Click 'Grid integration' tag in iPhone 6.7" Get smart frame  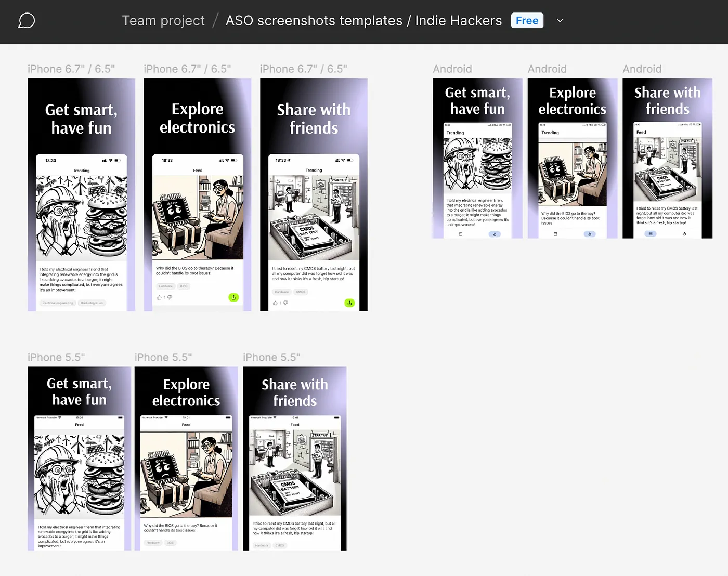pyautogui.click(x=92, y=303)
